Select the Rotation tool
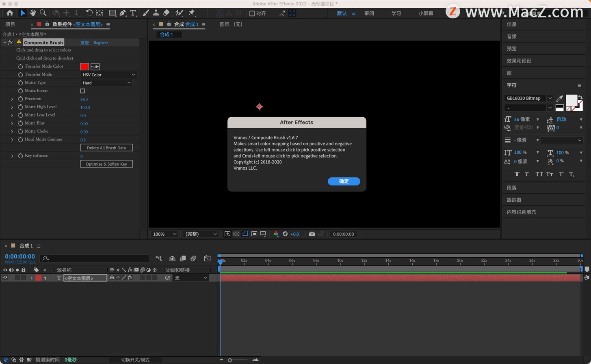 [x=89, y=13]
